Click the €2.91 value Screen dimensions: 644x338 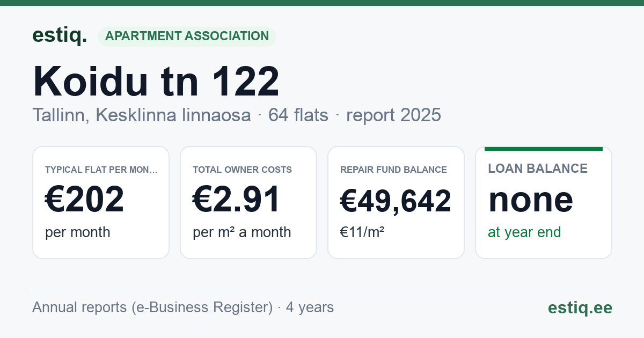(237, 199)
